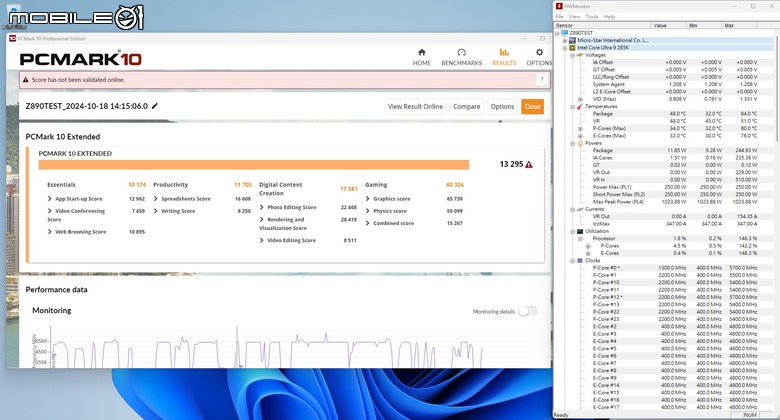Viewport: 780px width, 420px height.
Task: Open the Benchmarks section
Action: (x=461, y=57)
